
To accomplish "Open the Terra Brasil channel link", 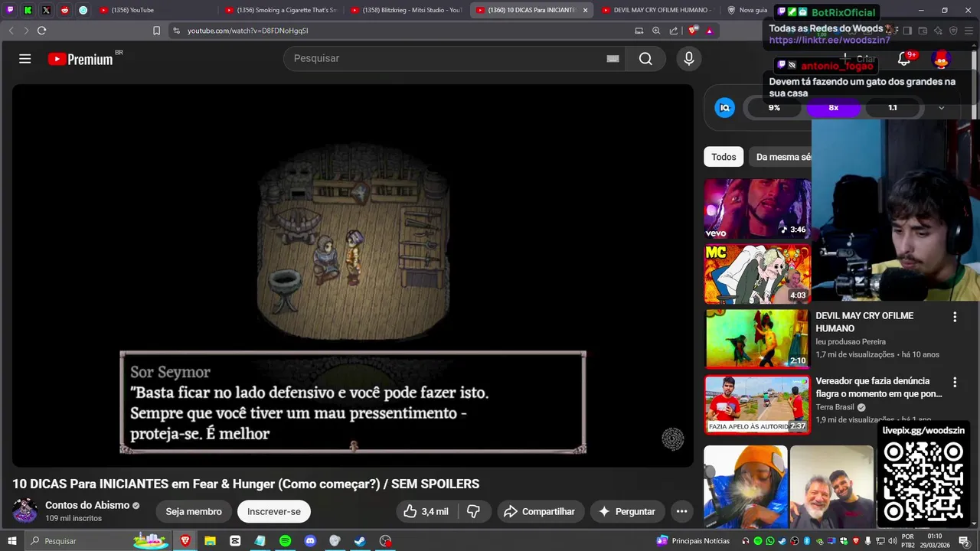I will 835,407.
